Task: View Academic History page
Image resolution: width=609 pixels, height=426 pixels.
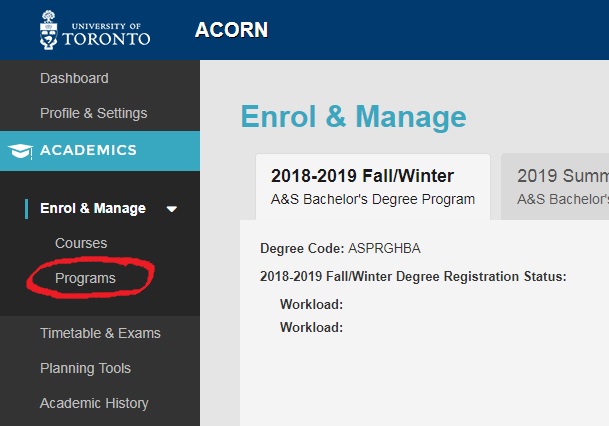Action: click(94, 403)
